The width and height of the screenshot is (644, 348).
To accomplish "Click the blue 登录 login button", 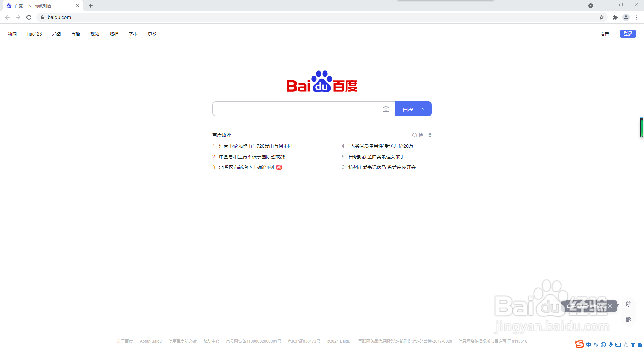I will (x=628, y=34).
